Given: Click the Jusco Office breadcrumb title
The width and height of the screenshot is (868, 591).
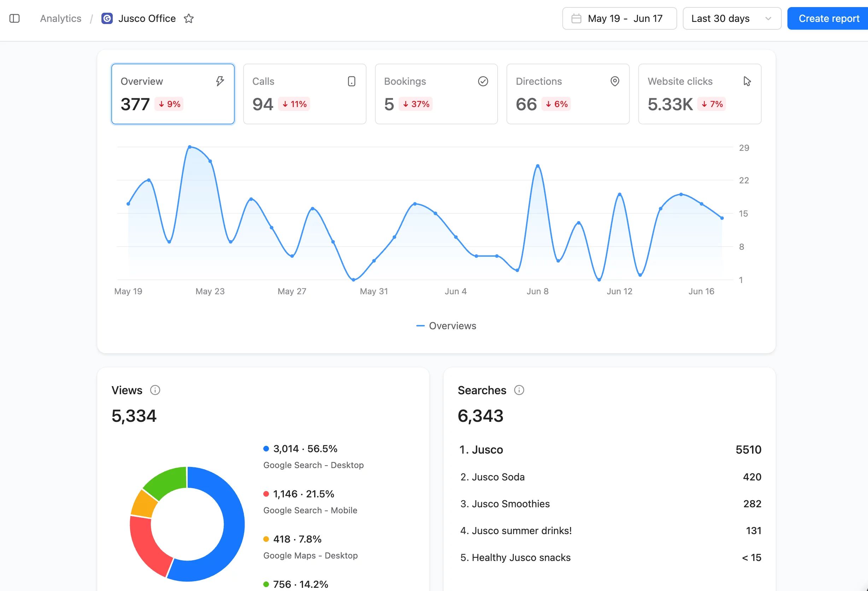Looking at the screenshot, I should (147, 18).
